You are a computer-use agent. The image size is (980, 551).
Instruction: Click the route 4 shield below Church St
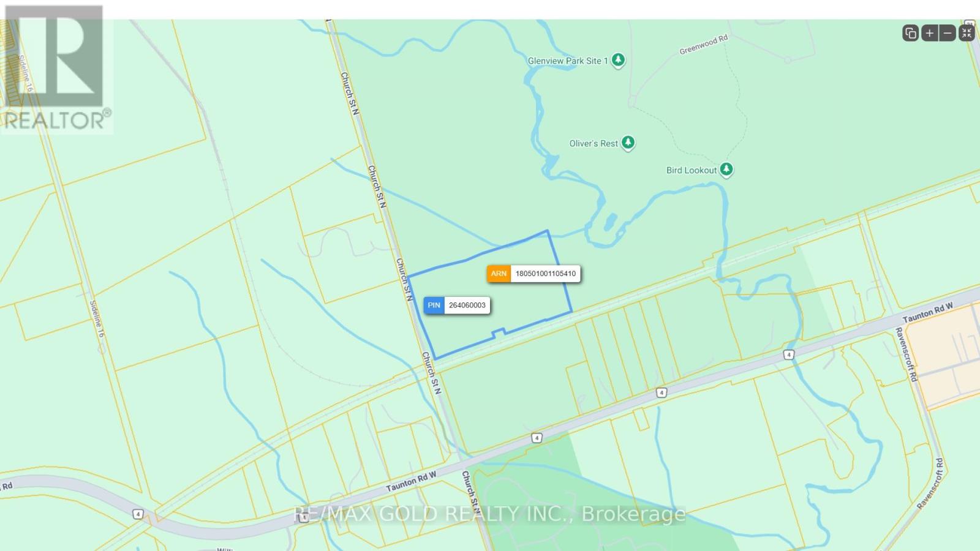coord(537,438)
